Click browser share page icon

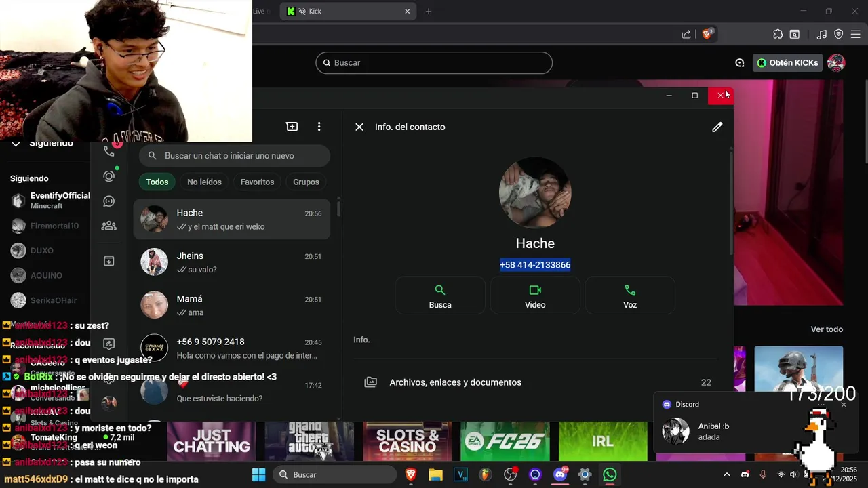coord(686,34)
